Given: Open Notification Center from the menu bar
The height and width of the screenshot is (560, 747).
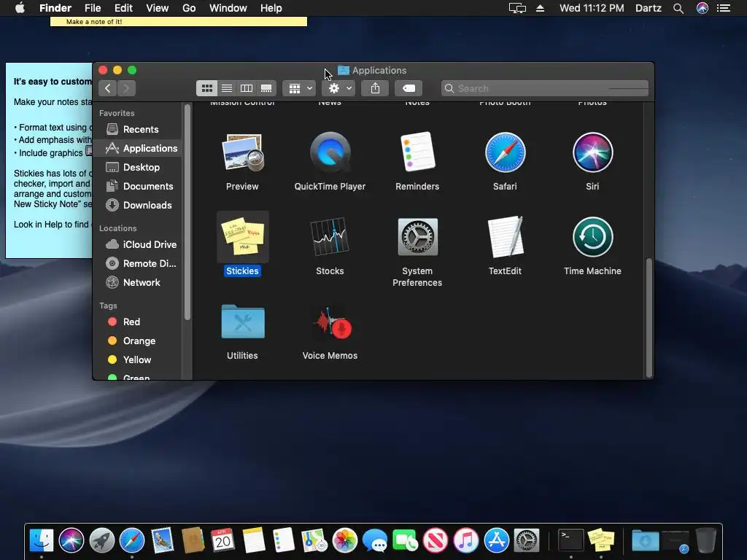Looking at the screenshot, I should 724,8.
